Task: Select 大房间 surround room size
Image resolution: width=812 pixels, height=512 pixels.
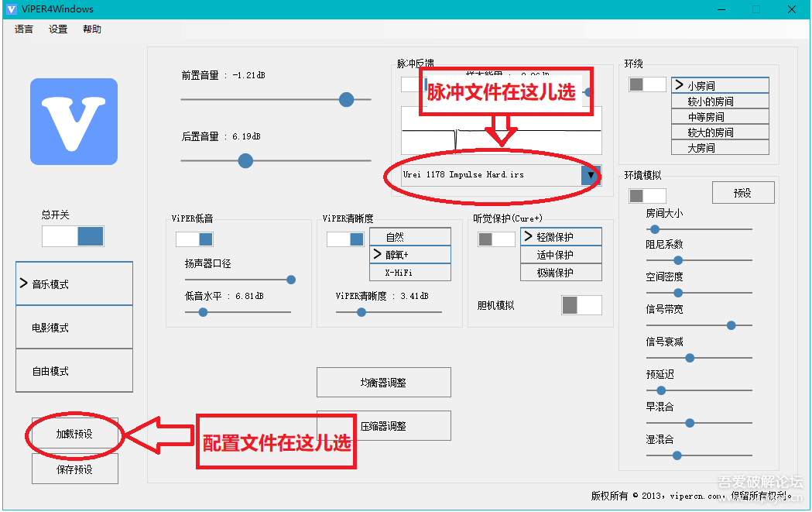Action: click(x=720, y=148)
